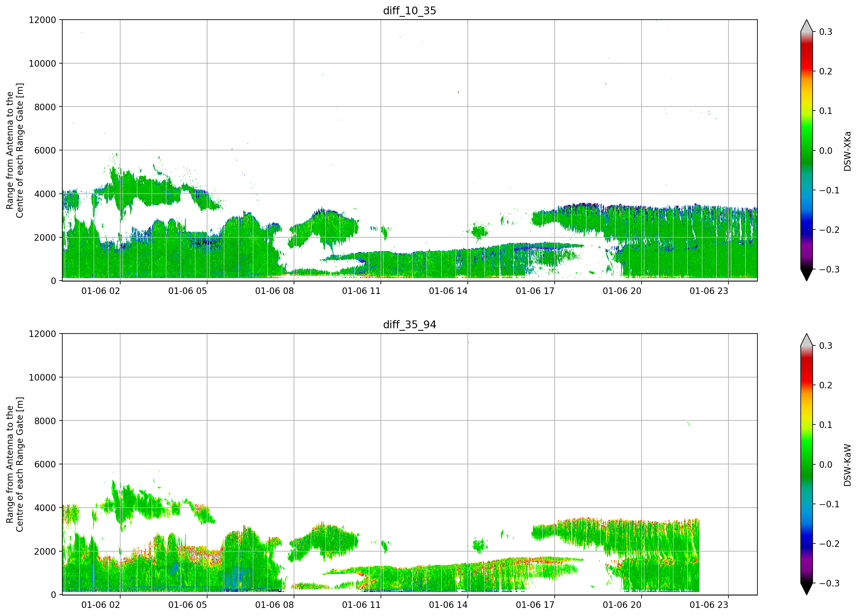Screen dimensions: 858x616
Task: Click the top plot's range y-axis label
Action: point(15,151)
